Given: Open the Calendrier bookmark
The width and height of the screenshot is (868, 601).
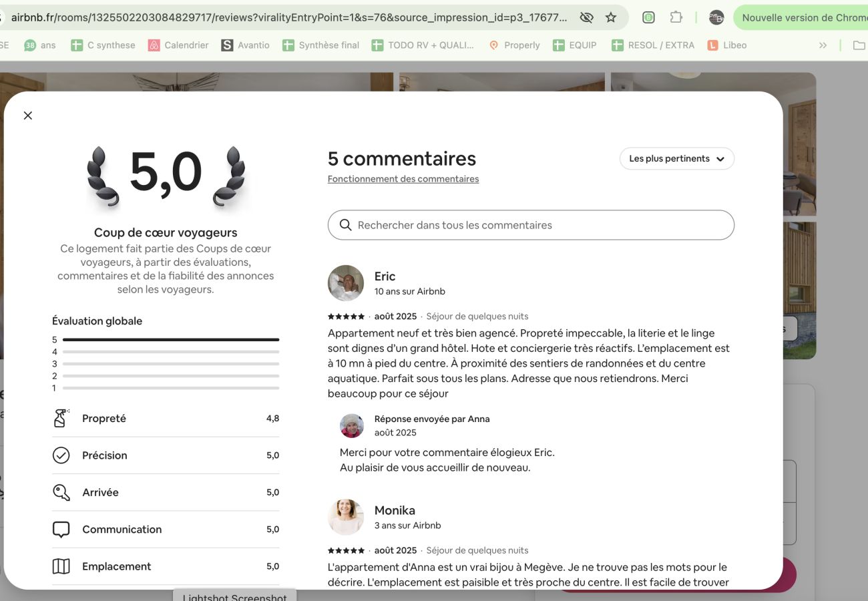Looking at the screenshot, I should [178, 45].
